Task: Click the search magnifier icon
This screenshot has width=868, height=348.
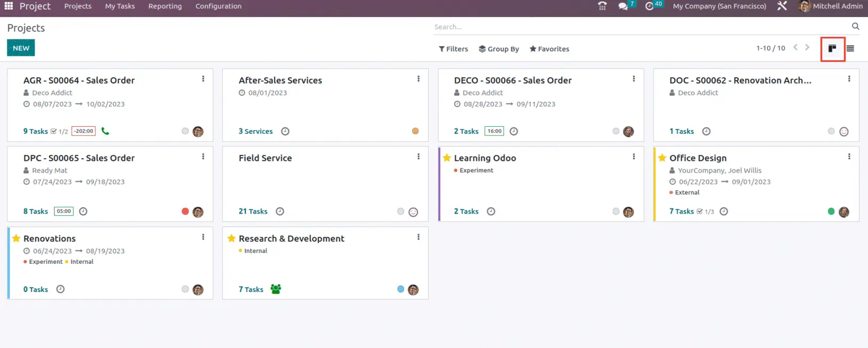Action: 855,27
